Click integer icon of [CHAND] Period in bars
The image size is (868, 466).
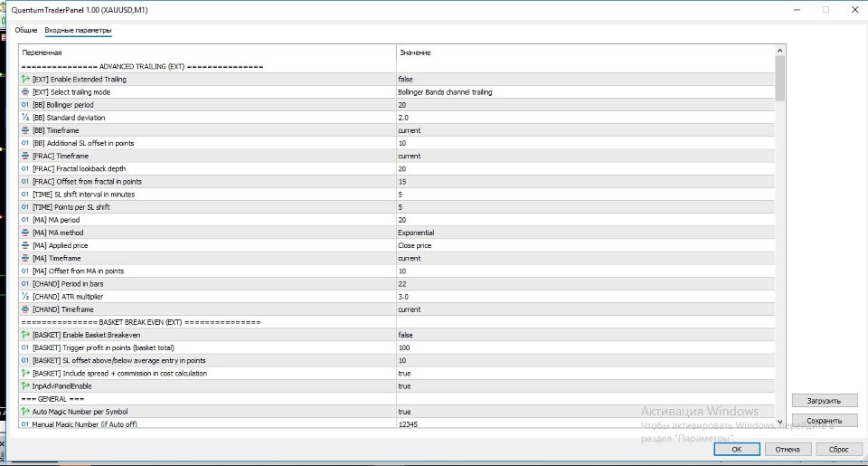[x=25, y=284]
